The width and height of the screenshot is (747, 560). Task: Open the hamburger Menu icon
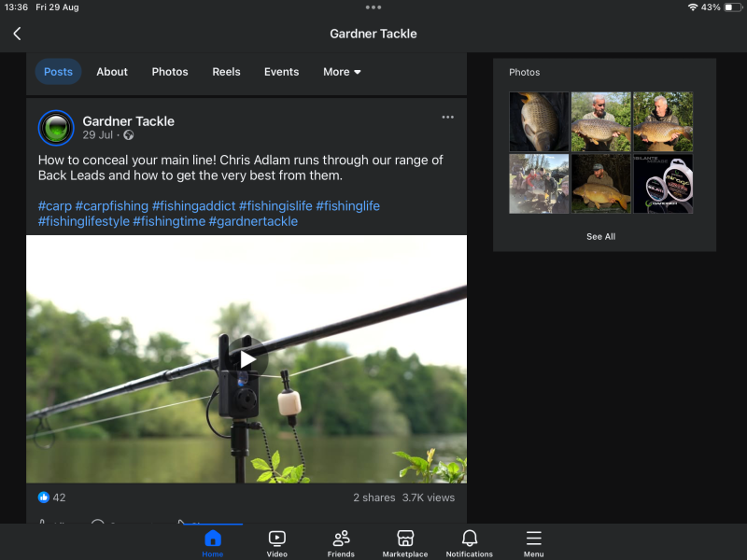click(533, 542)
